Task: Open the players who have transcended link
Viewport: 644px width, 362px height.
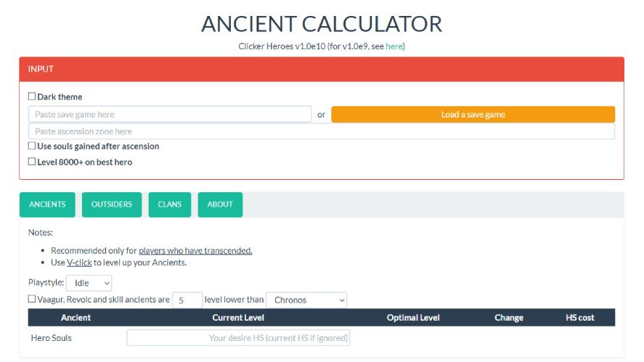Action: (195, 251)
